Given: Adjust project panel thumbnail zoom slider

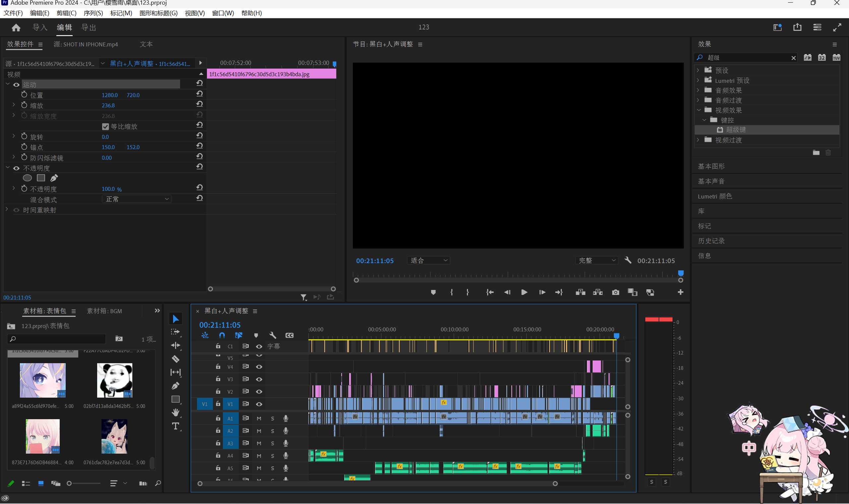Looking at the screenshot, I should (x=69, y=483).
